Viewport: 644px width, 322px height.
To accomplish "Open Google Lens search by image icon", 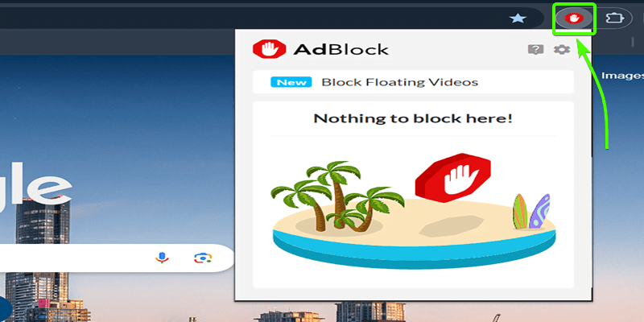I will 203,258.
